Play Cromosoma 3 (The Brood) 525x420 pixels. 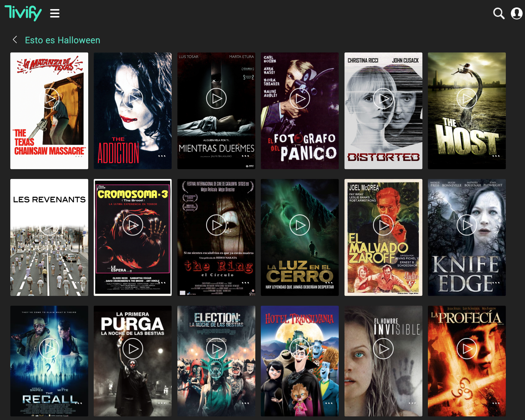133,225
